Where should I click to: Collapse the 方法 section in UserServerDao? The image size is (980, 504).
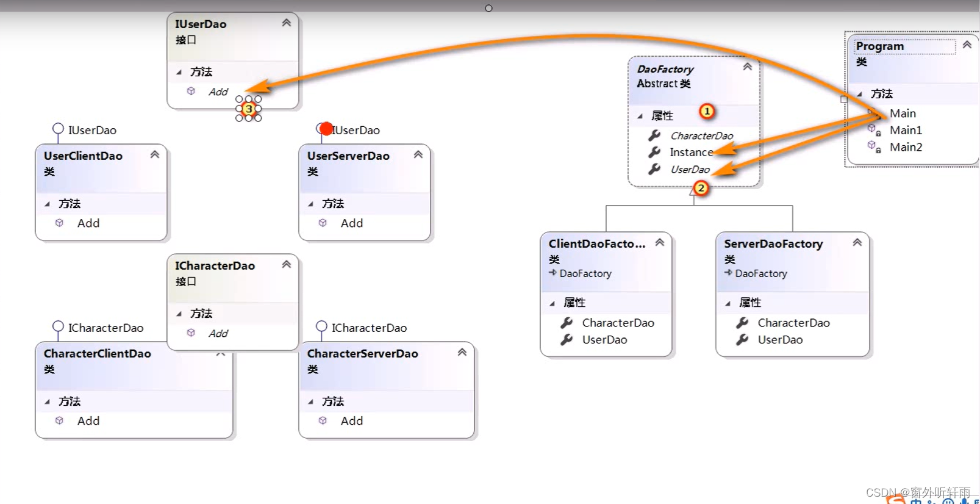click(x=311, y=204)
